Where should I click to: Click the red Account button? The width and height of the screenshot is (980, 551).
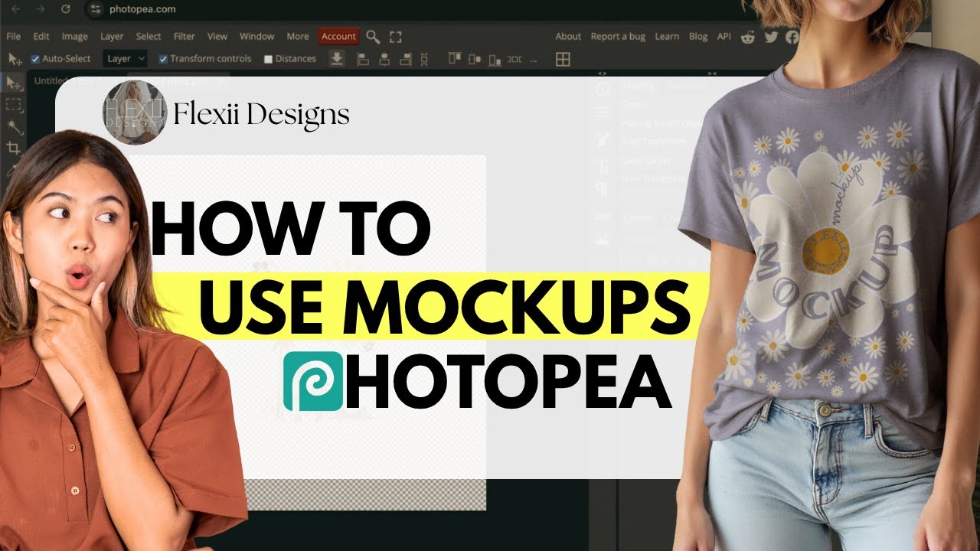coord(338,36)
